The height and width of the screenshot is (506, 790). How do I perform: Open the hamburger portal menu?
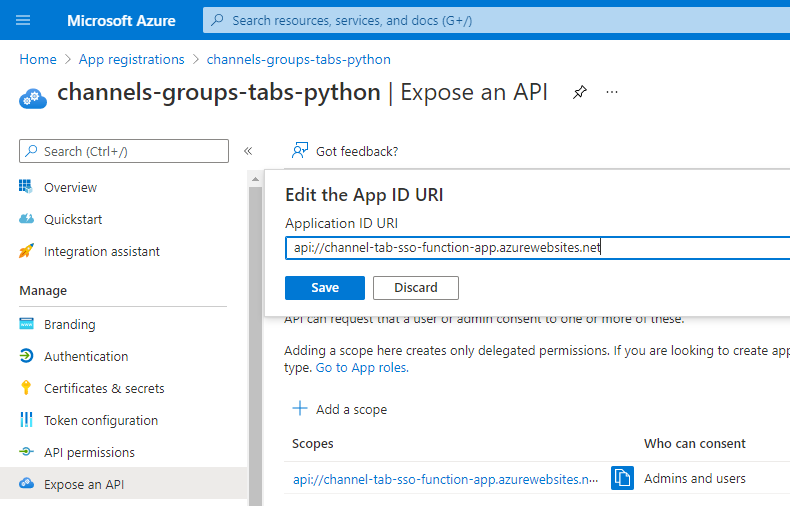(x=23, y=20)
